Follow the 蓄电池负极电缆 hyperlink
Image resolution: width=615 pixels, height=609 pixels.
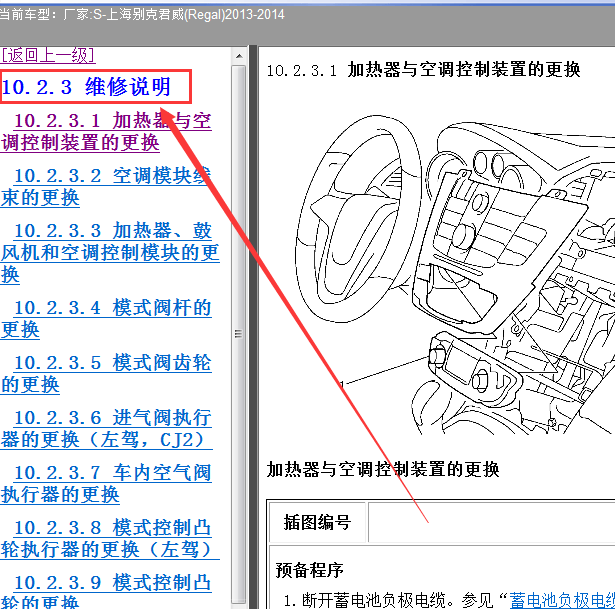pos(562,600)
